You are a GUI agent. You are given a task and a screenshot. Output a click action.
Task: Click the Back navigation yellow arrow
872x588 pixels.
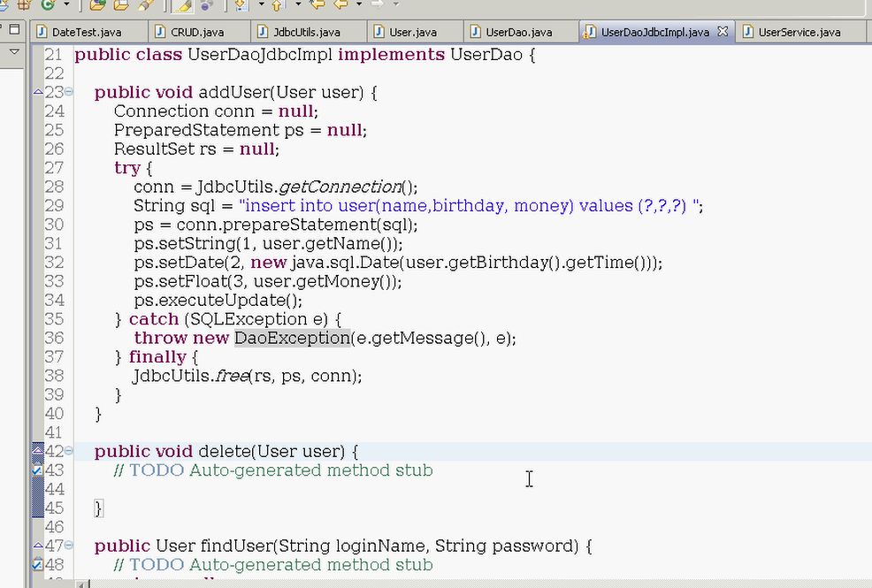pos(340,4)
